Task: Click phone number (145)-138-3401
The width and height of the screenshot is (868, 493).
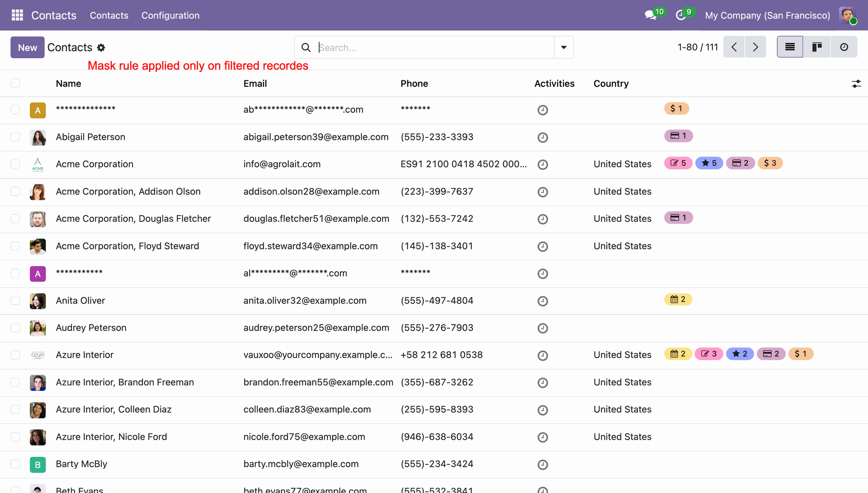Action: coord(437,246)
